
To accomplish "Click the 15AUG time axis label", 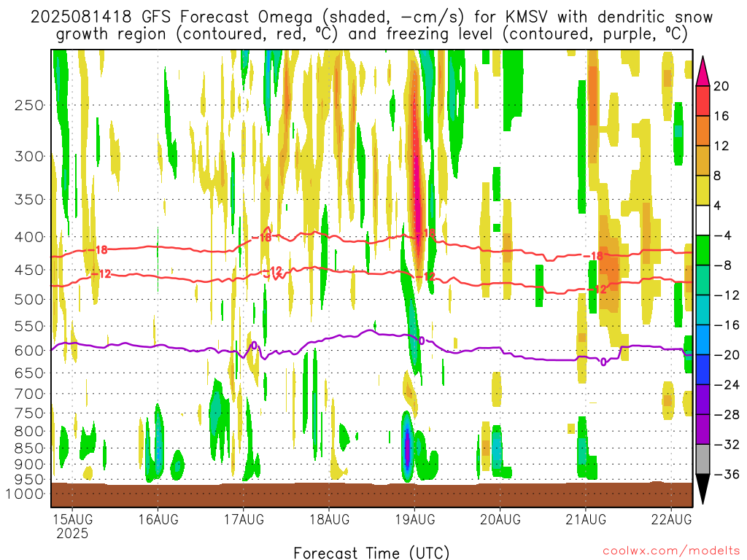I will coord(72,519).
